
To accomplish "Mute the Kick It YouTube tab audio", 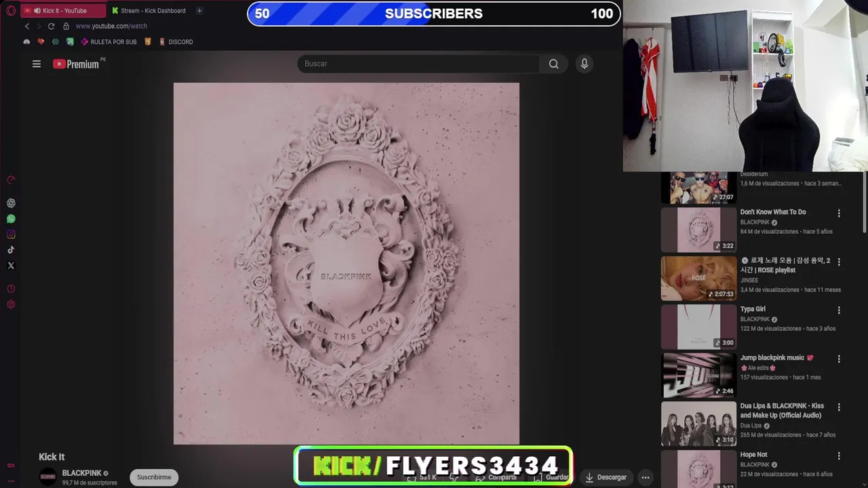I will [x=37, y=11].
